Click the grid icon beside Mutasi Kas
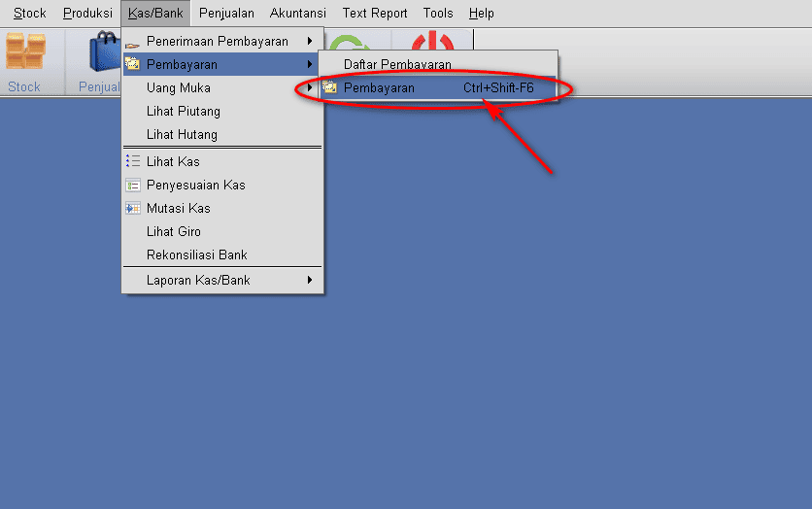Image resolution: width=812 pixels, height=509 pixels. pos(132,208)
